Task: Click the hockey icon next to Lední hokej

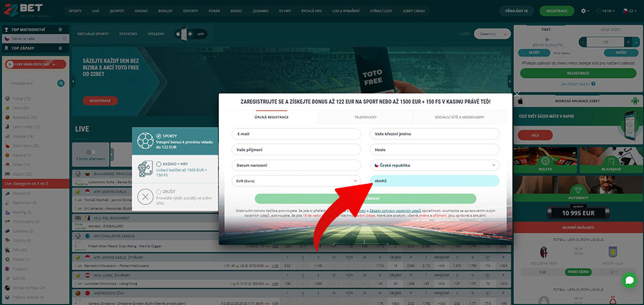Action: tap(7, 127)
